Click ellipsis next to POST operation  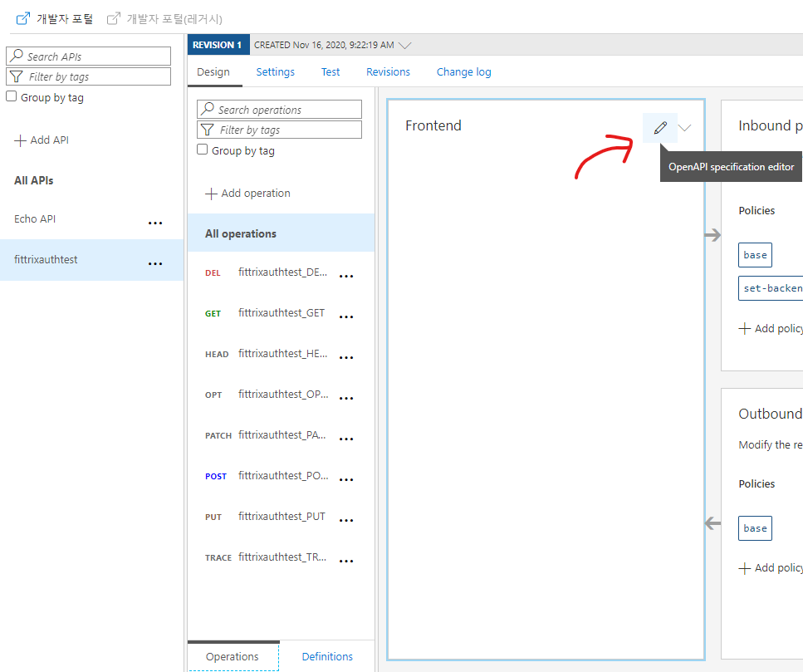point(347,479)
